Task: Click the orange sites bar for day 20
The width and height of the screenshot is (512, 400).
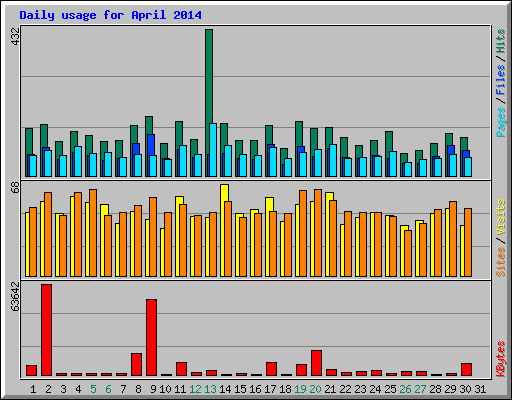Action: coord(318,233)
